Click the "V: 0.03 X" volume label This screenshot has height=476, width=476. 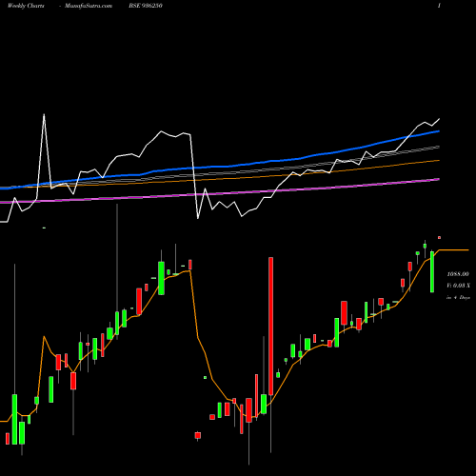pyautogui.click(x=458, y=286)
